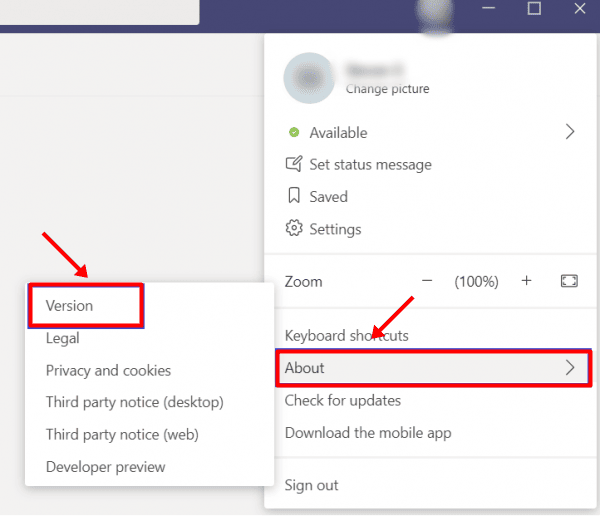600x516 pixels.
Task: Click the profile avatar in title bar
Action: (x=435, y=15)
